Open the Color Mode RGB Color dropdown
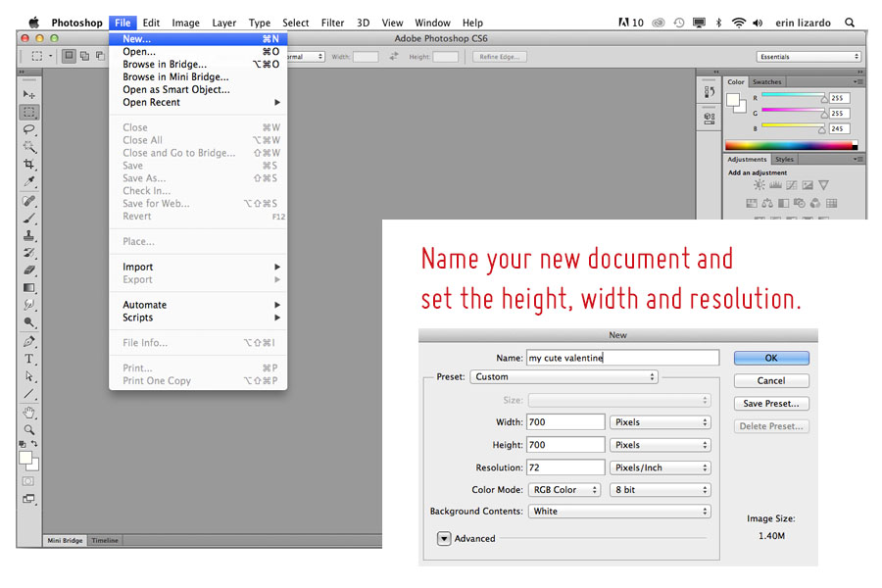This screenshot has height=588, width=882. (x=564, y=490)
